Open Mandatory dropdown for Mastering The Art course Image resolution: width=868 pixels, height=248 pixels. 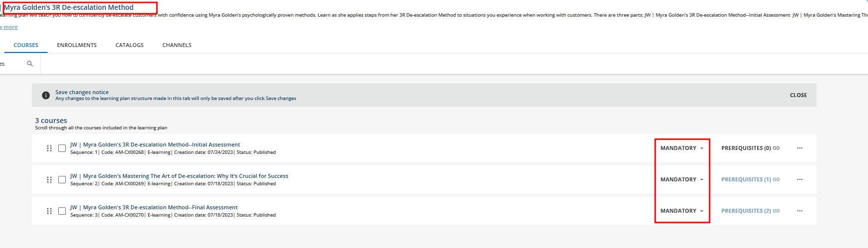[682, 179]
